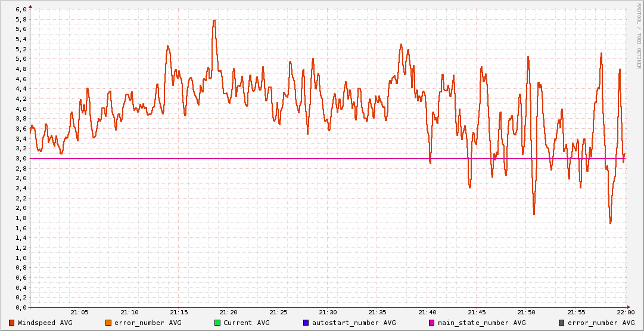Click the 21:15 time axis label
The width and height of the screenshot is (644, 331).
click(179, 313)
